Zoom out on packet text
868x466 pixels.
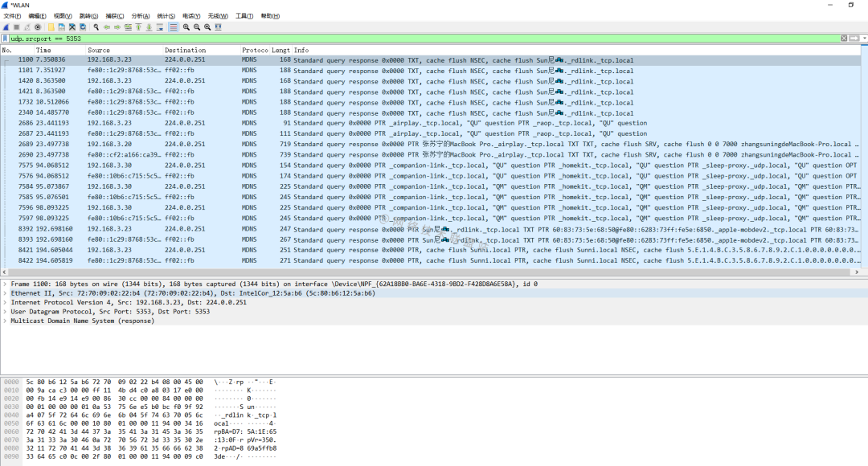[197, 27]
